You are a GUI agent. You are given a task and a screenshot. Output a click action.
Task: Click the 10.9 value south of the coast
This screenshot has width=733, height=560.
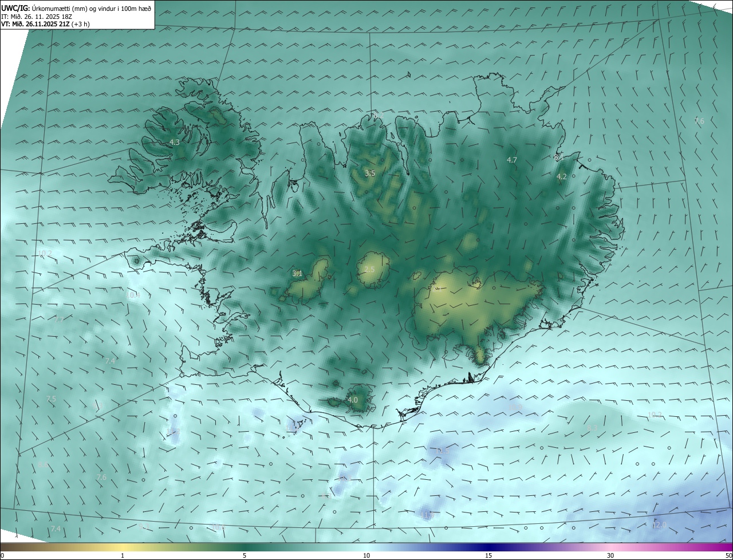[x=516, y=408]
